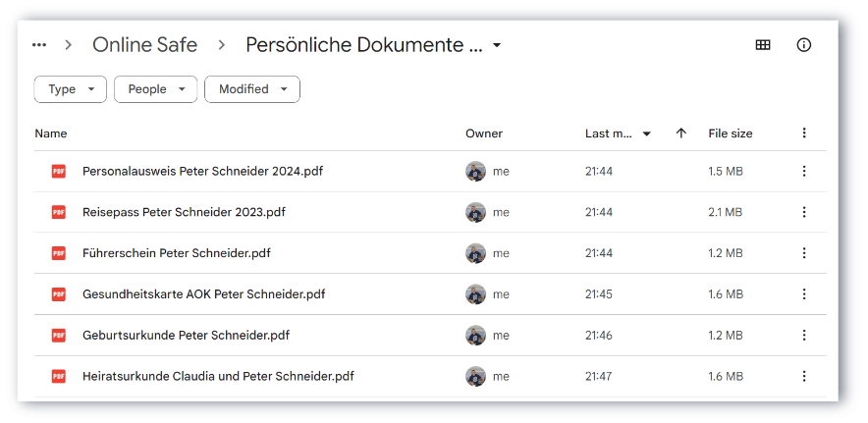868x423 pixels.
Task: Open three-dot menu for Führerschein row
Action: click(804, 253)
